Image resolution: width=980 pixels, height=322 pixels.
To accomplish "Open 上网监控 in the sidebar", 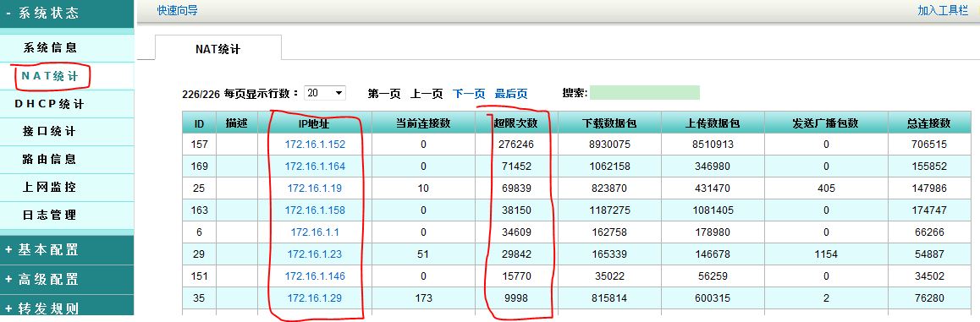I will point(50,188).
